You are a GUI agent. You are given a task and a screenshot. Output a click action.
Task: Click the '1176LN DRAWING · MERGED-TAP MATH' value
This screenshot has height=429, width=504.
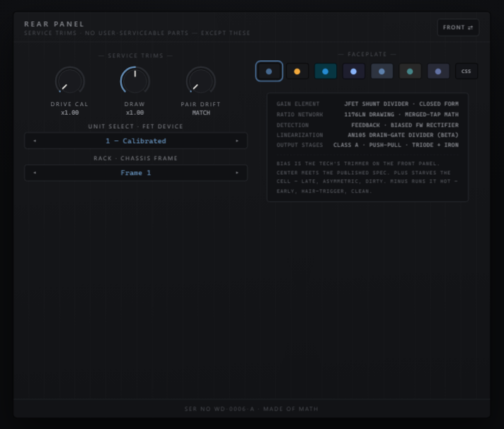click(x=401, y=115)
